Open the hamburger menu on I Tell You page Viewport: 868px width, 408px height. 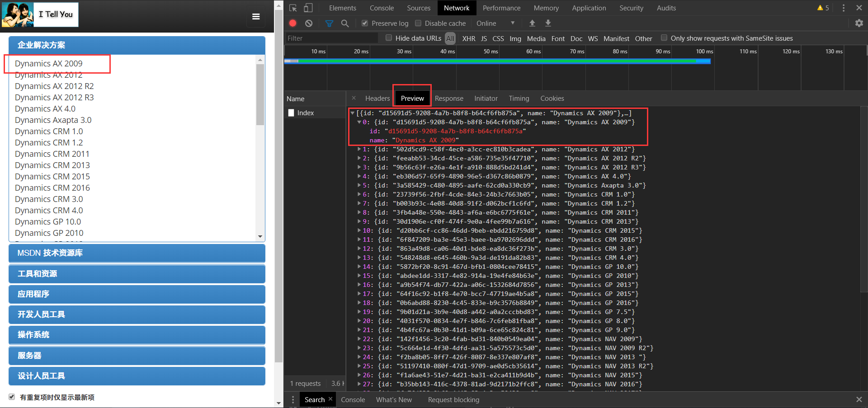(256, 17)
